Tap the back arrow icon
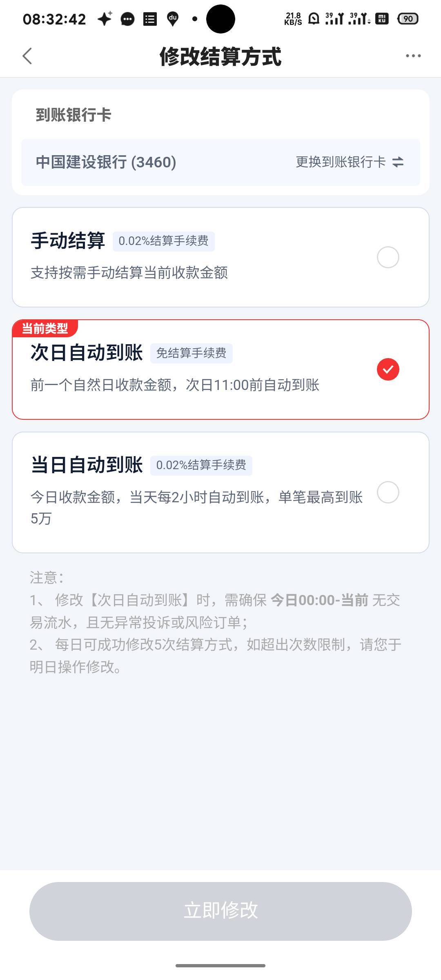This screenshot has width=441, height=980. point(27,56)
